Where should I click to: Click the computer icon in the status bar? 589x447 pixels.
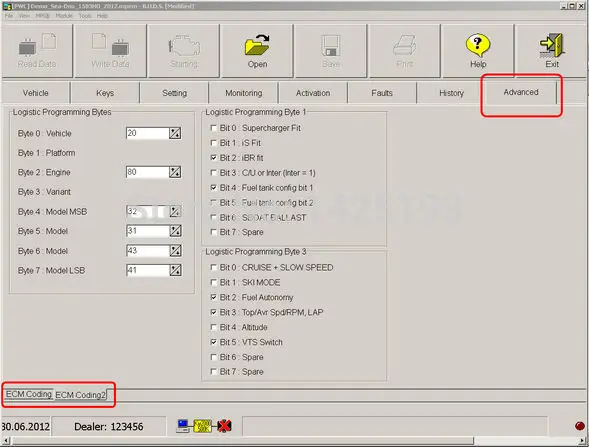tap(183, 426)
